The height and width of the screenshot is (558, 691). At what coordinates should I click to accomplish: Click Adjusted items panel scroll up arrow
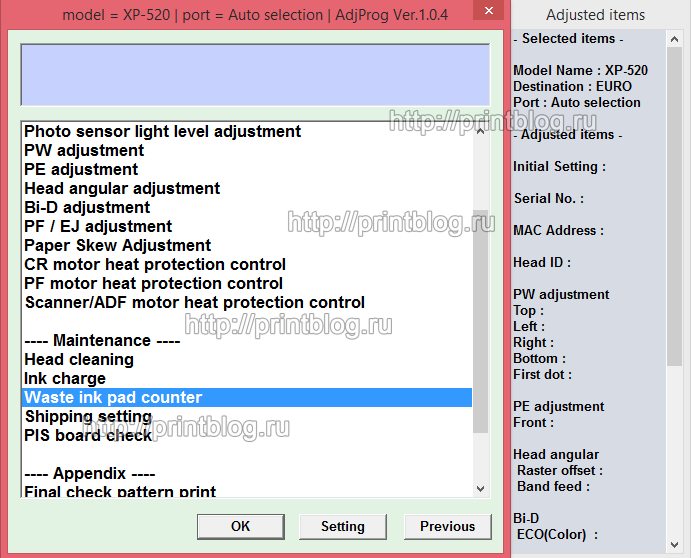674,39
